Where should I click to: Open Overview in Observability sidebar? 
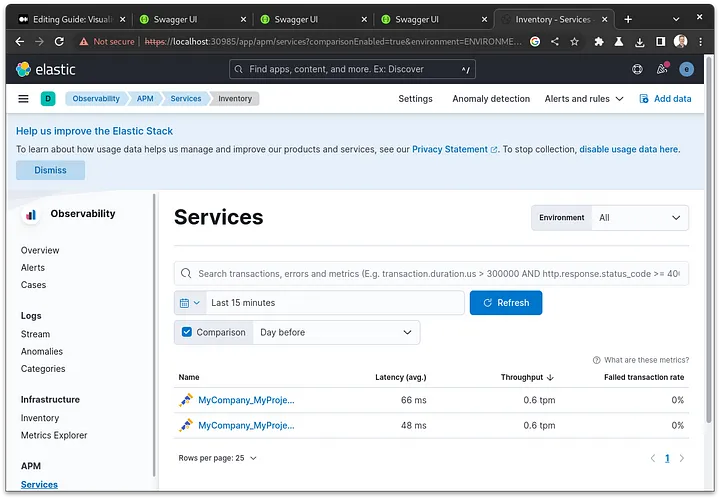click(40, 251)
